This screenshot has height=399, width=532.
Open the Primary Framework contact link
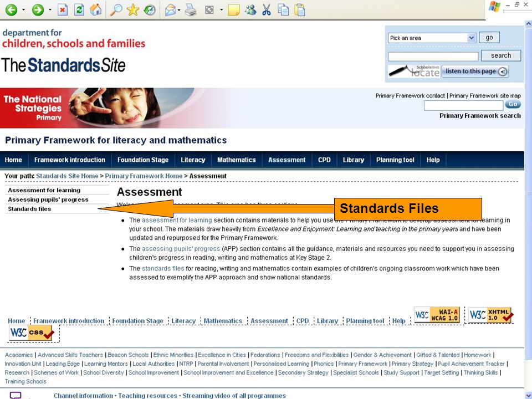point(410,96)
